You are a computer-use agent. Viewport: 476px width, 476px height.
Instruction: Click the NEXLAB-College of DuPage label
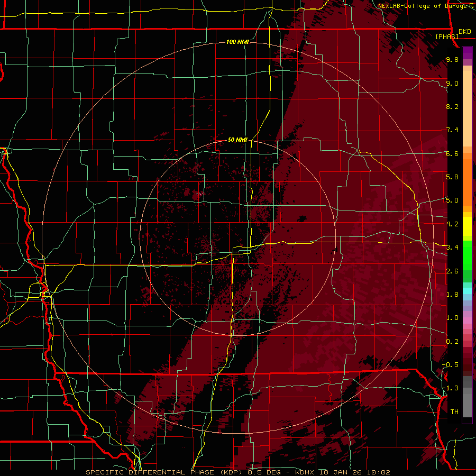(x=423, y=6)
